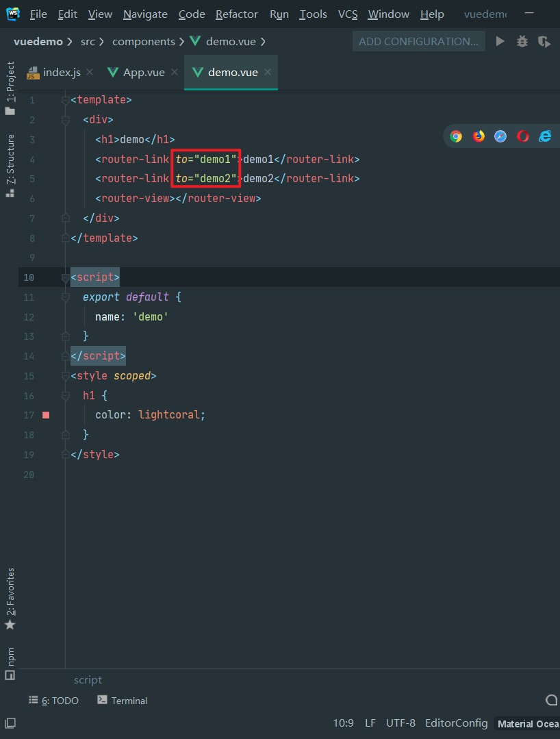The height and width of the screenshot is (739, 560).
Task: Click the WebStorm logo icon
Action: [13, 14]
